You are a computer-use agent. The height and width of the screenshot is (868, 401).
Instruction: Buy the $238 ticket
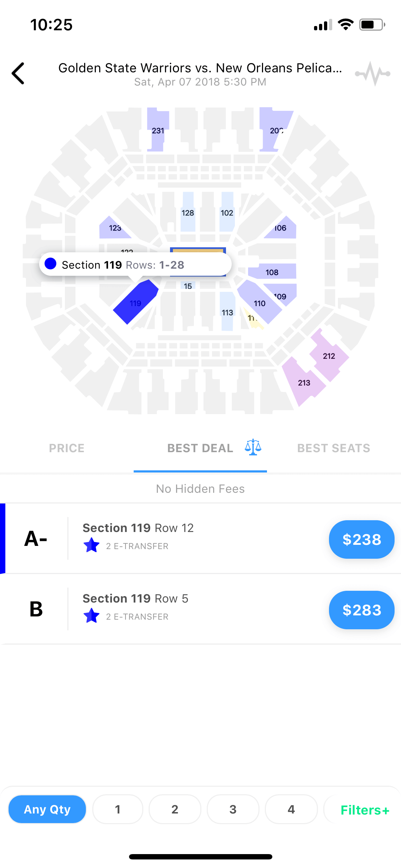coord(361,539)
